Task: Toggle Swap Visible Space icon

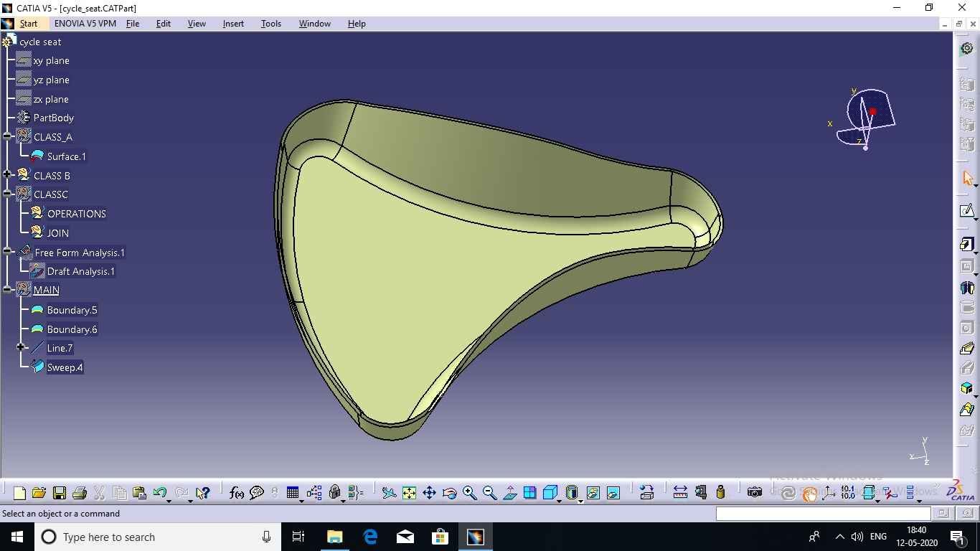Action: tap(613, 493)
